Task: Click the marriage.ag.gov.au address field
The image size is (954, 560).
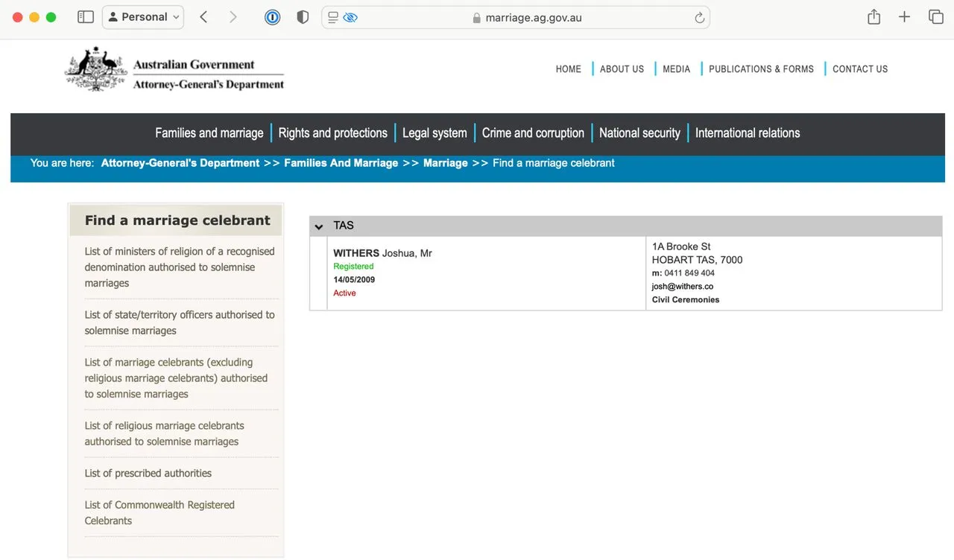Action: point(516,17)
